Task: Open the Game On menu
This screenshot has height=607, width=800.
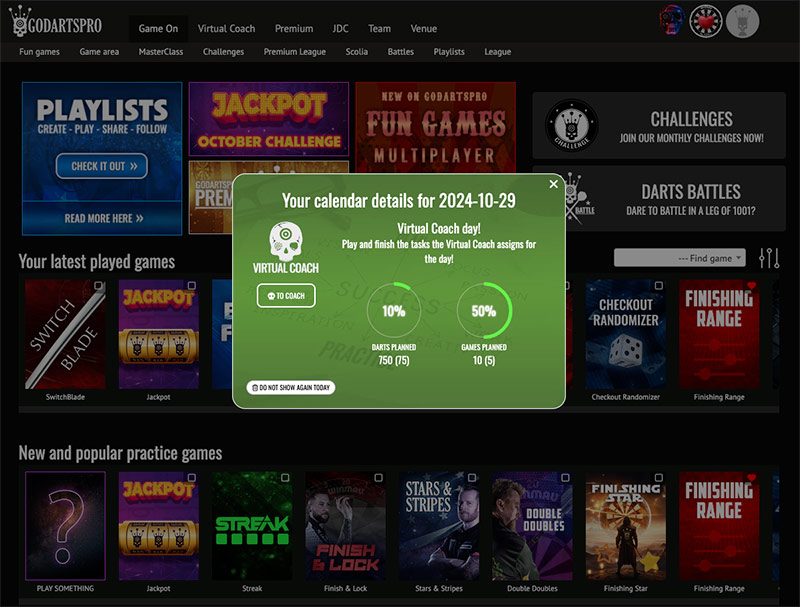Action: pos(158,29)
